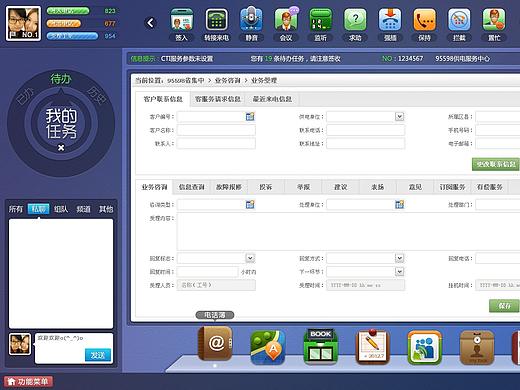Open the 供电单位 dropdown
Viewport: 520px width, 390px height.
point(399,116)
